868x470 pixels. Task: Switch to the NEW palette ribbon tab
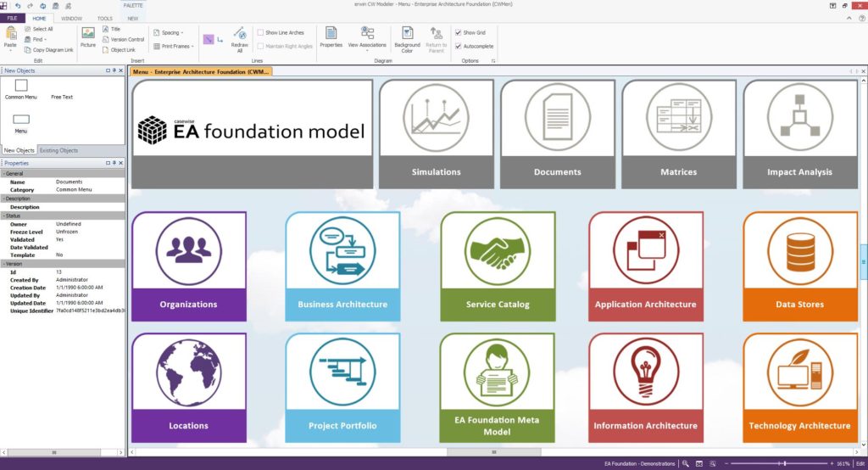click(x=133, y=19)
